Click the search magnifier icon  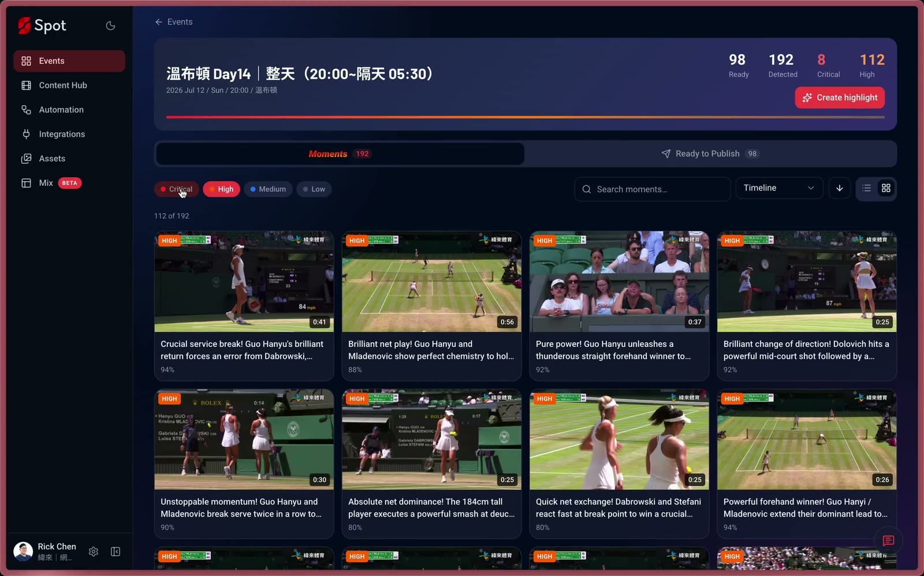click(587, 189)
